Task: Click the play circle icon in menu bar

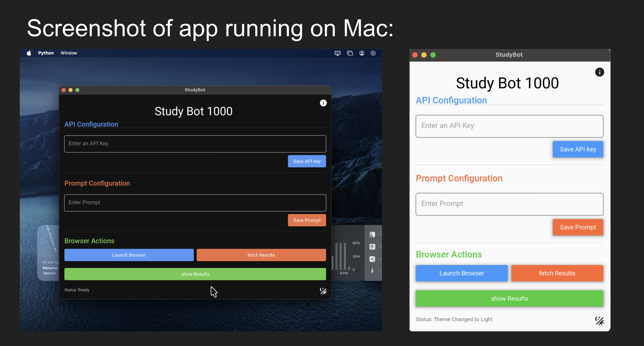Action: pos(373,53)
